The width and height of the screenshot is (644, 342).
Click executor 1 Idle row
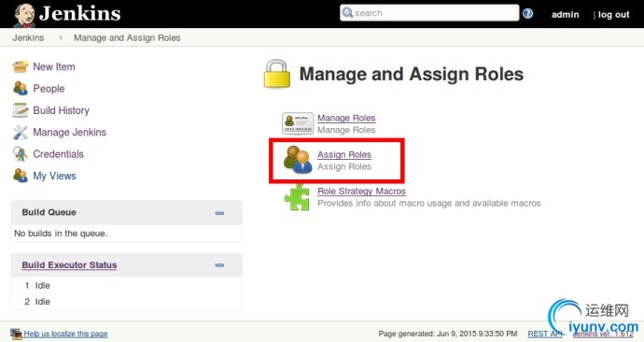click(x=37, y=286)
